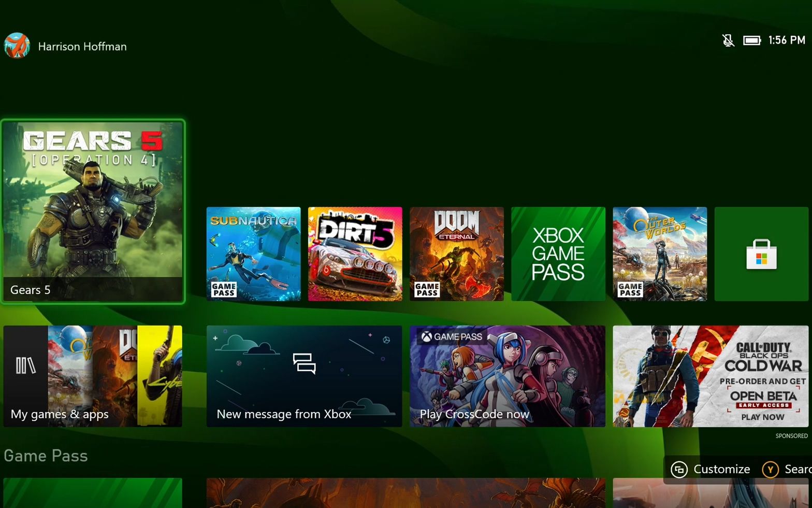This screenshot has width=812, height=508.
Task: Click the Game Pass logo on CrossCode tile
Action: [452, 337]
